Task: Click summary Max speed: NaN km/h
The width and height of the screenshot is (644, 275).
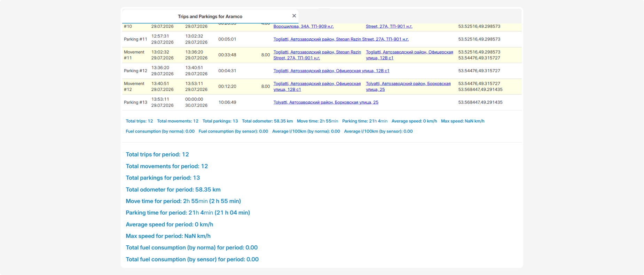Action: 463,121
